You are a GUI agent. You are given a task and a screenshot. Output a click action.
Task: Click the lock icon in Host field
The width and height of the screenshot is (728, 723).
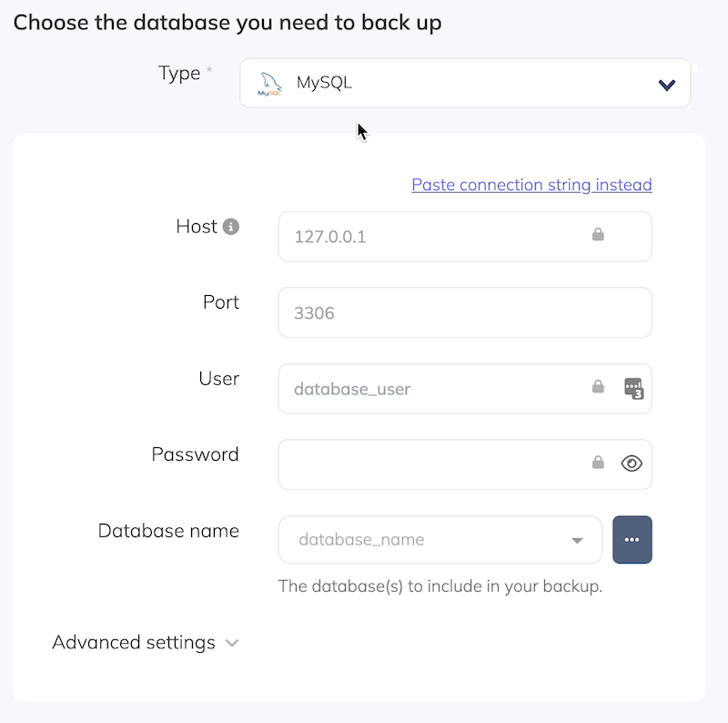coord(598,235)
